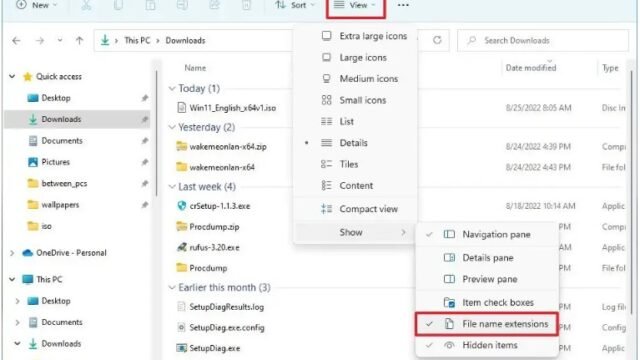The height and width of the screenshot is (360, 640).
Task: Open recent locations dropdown chevron
Action: click(60, 40)
